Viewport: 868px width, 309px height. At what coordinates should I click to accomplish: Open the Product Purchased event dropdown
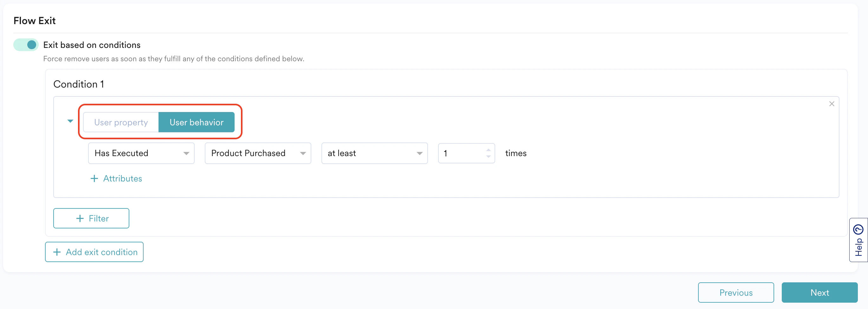(257, 153)
